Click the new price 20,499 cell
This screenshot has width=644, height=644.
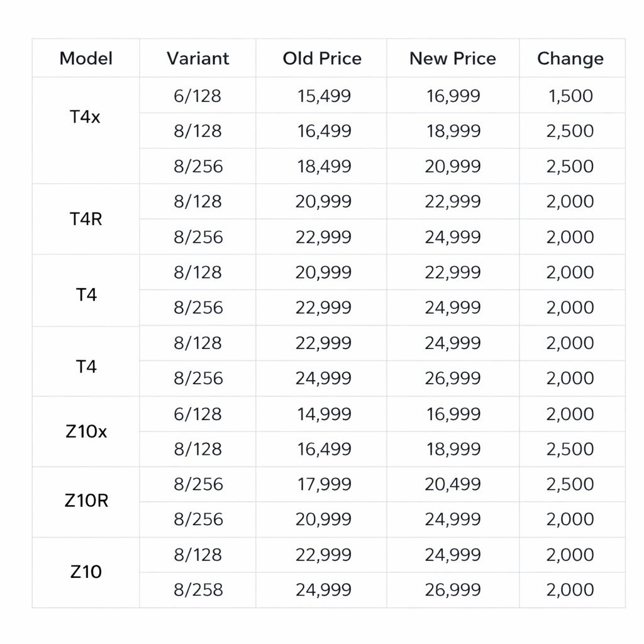[x=453, y=484]
